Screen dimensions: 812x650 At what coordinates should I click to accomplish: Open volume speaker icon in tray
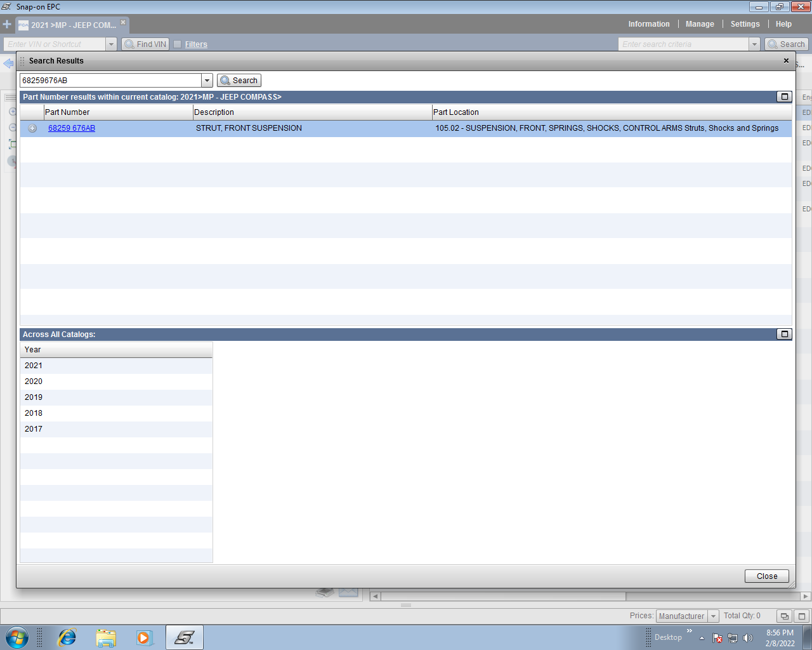coord(748,638)
